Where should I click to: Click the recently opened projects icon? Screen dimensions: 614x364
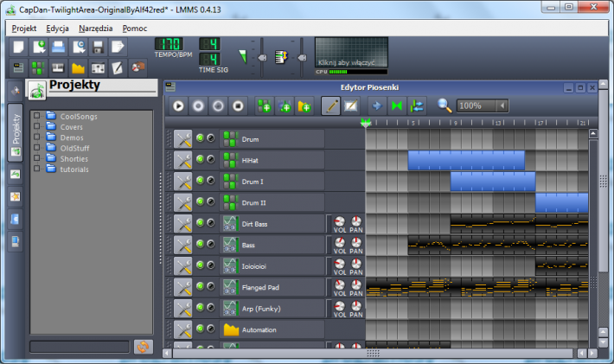pos(79,47)
